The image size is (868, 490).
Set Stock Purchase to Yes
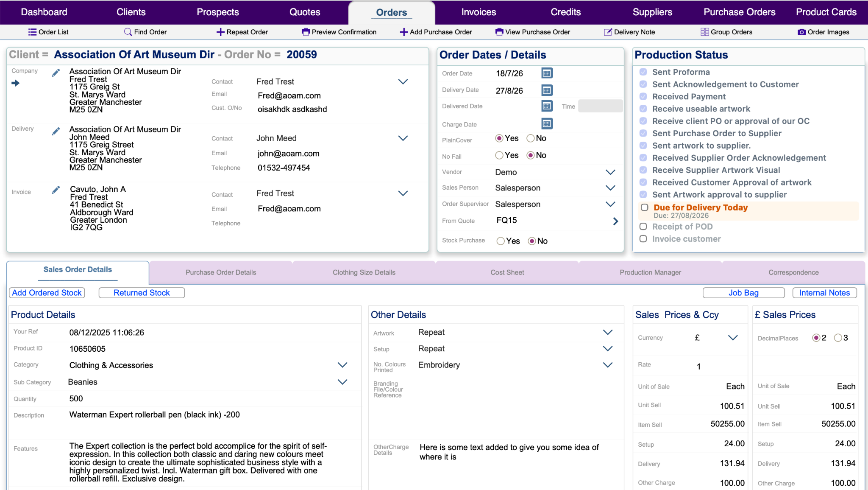tap(501, 241)
